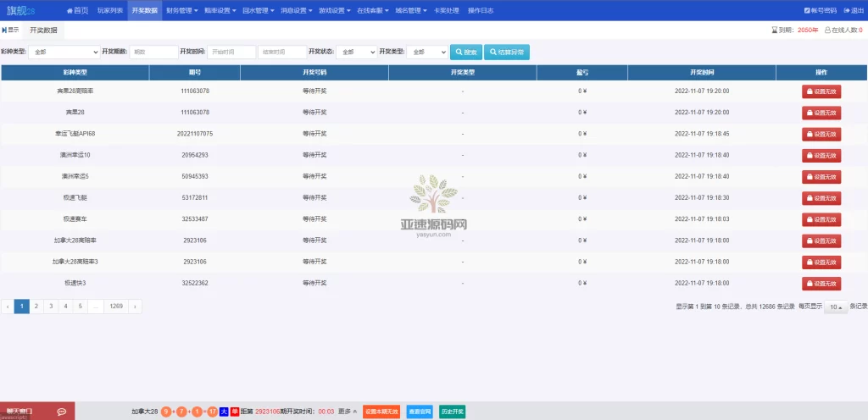Open the 玩家列表 menu item
This screenshot has width=868, height=420.
[x=110, y=10]
